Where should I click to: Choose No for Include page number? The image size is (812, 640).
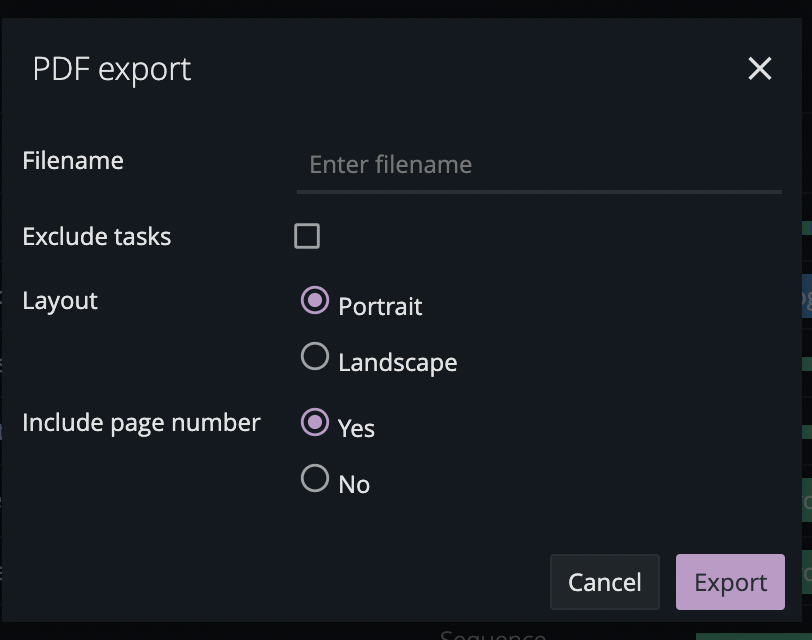point(315,477)
